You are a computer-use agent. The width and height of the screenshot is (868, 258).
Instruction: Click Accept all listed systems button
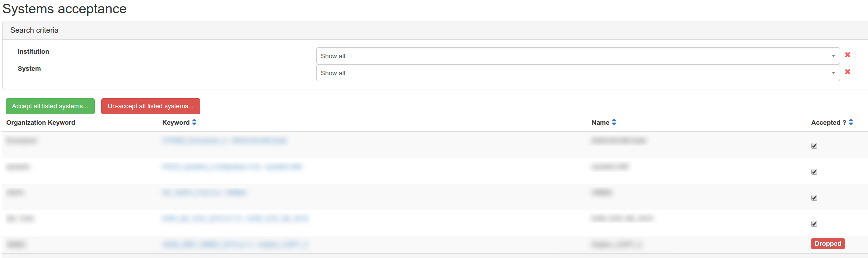[x=50, y=106]
